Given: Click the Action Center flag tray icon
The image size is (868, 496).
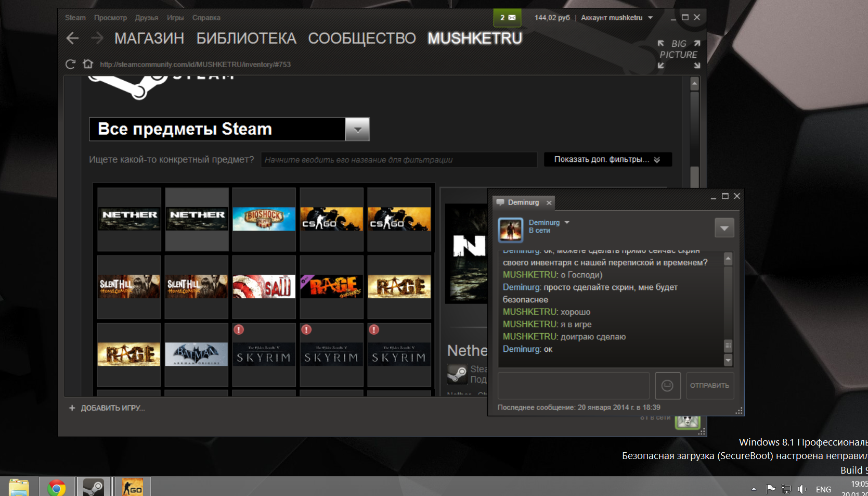Looking at the screenshot, I should coord(771,489).
